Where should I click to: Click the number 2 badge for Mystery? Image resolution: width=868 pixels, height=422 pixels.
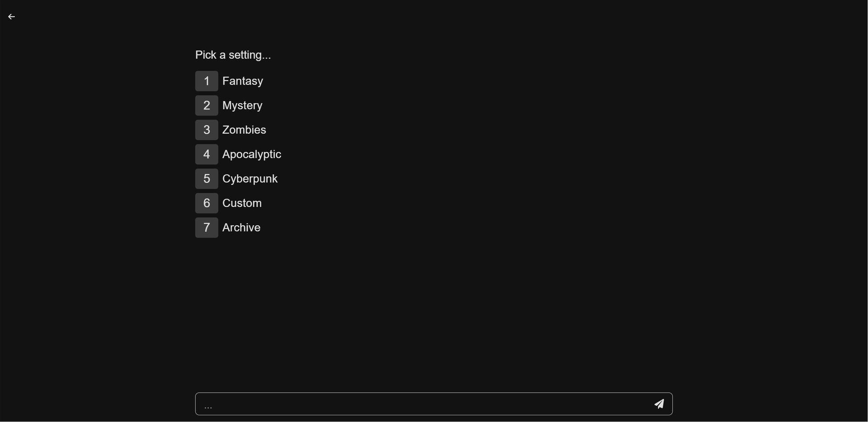[207, 106]
